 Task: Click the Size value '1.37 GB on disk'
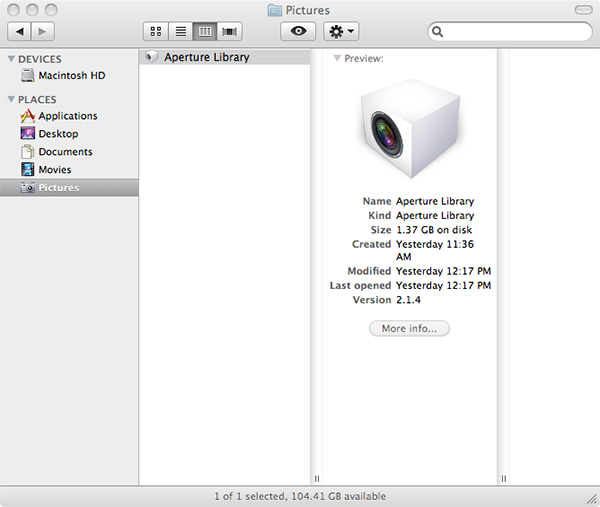click(434, 230)
